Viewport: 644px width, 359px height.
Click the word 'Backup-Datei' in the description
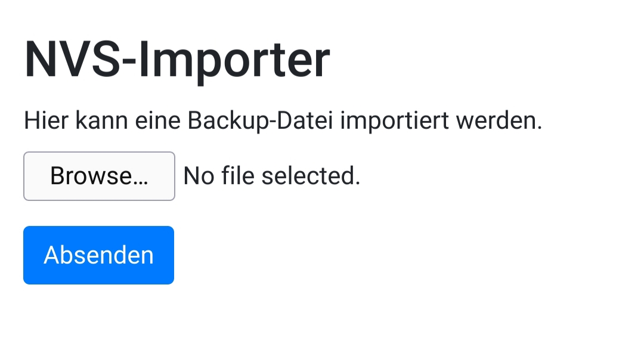tap(260, 121)
